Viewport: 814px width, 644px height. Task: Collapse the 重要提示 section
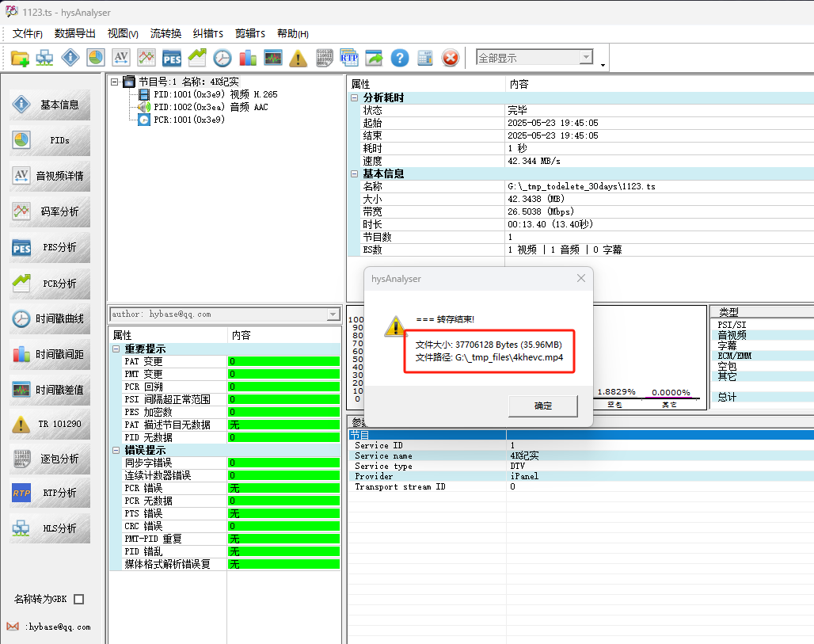116,349
